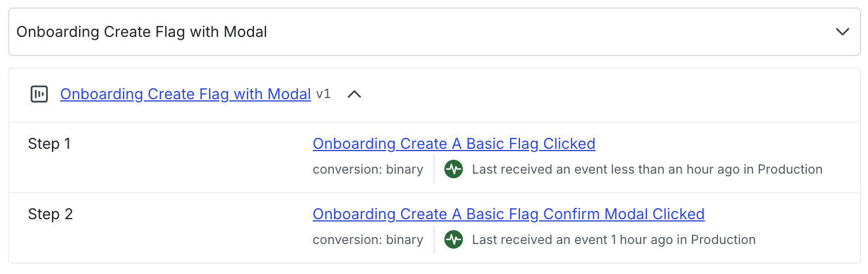
Task: Open the "Onboarding Create Flag with Modal" combo box
Action: 404,32
